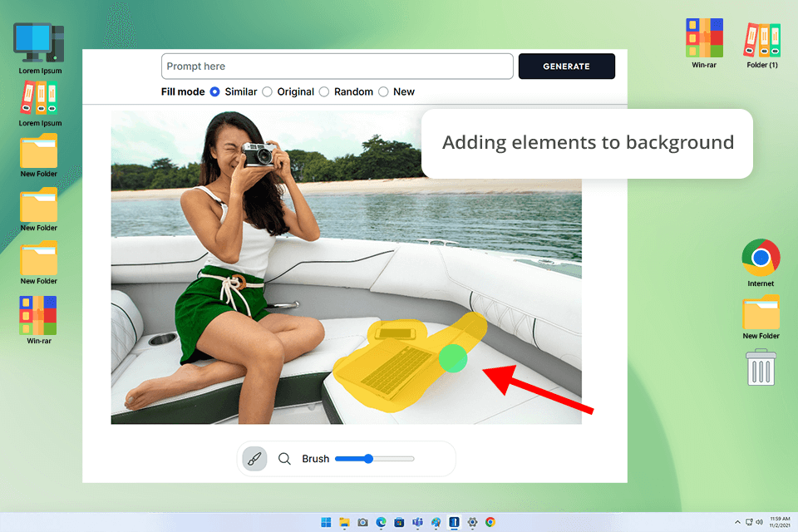The image size is (798, 532).
Task: Select the brush tool icon
Action: tap(254, 459)
